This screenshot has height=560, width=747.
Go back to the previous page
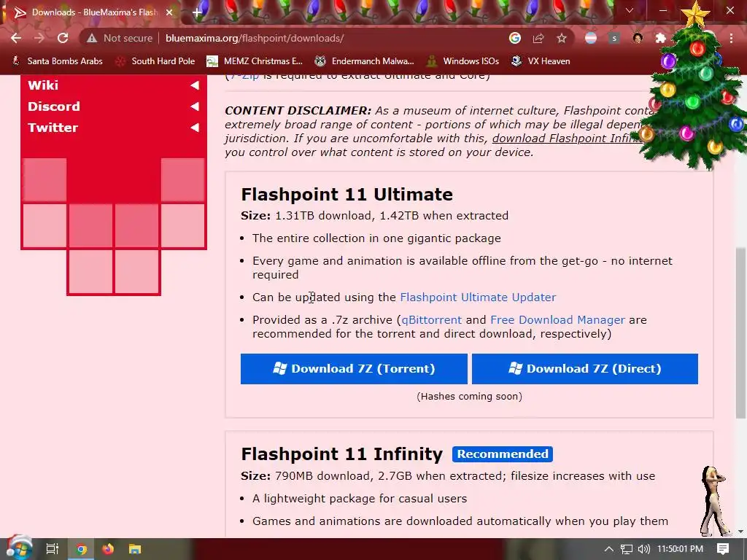16,38
